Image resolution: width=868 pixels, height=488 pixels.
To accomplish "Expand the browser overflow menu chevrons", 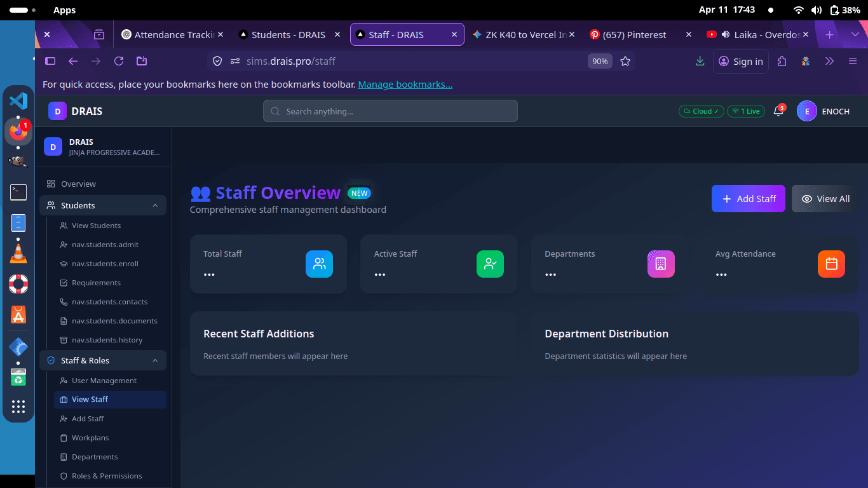I will (x=829, y=61).
